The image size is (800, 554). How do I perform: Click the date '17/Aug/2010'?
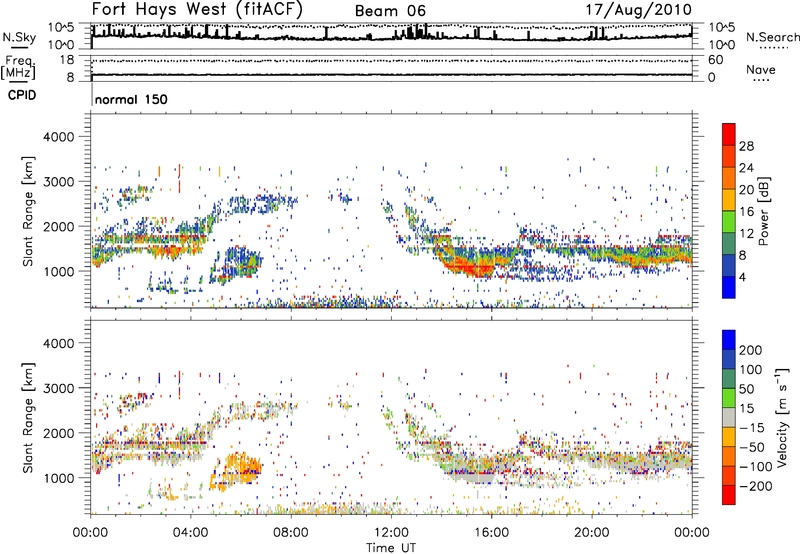(638, 10)
